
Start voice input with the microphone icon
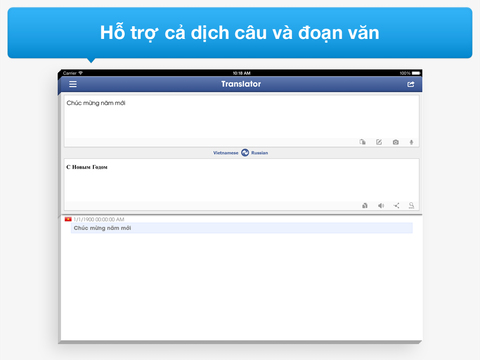tap(411, 142)
